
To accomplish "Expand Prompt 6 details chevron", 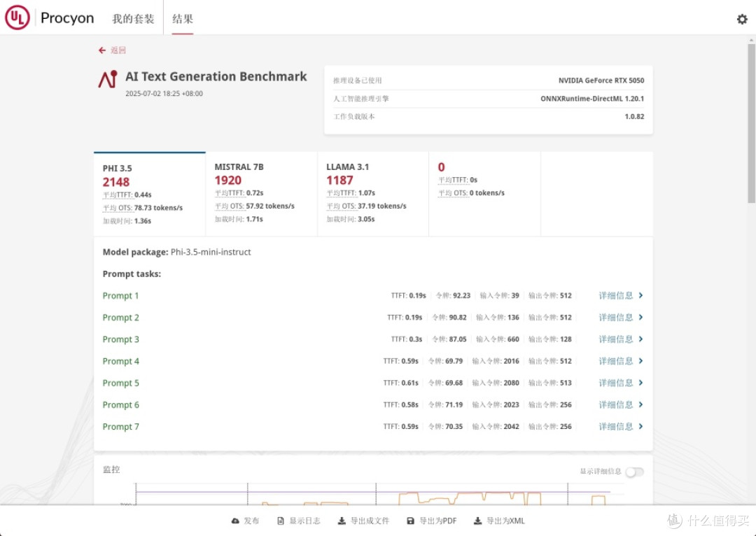I will coord(640,404).
